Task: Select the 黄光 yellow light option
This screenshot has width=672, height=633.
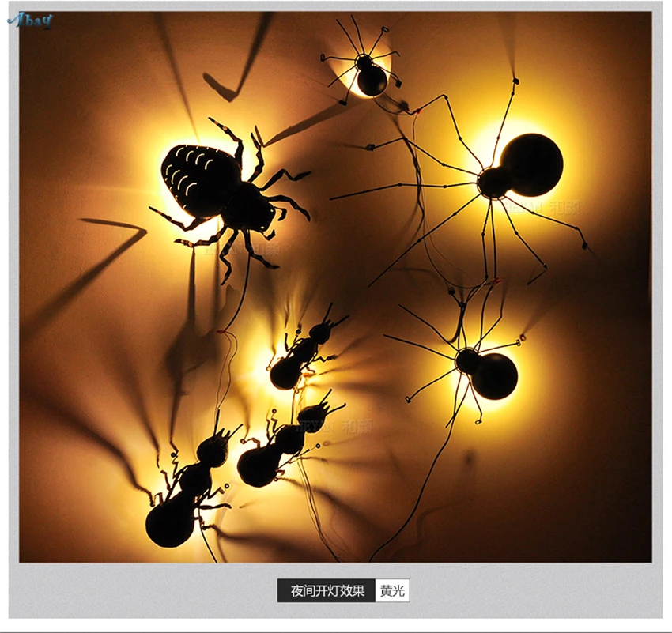Action: (x=392, y=590)
